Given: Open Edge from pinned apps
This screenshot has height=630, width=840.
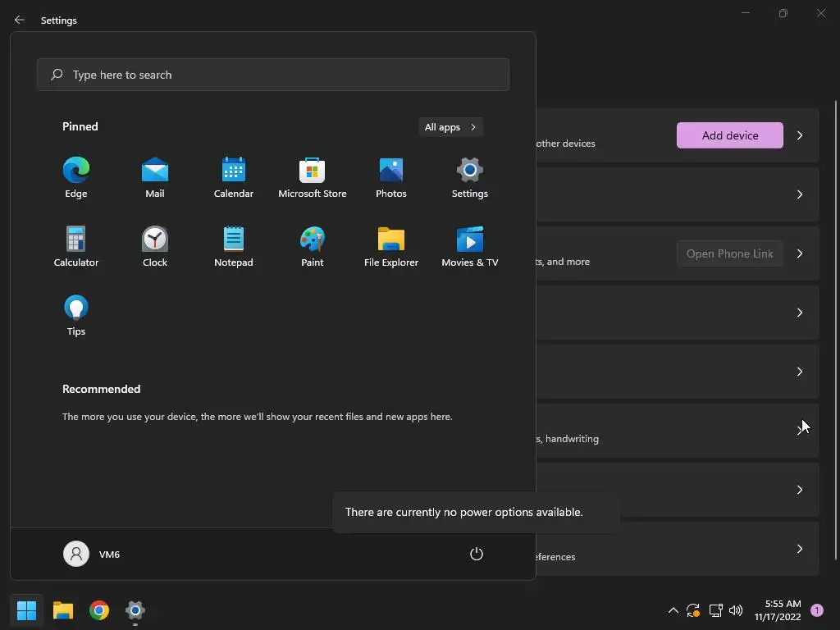Looking at the screenshot, I should 76,178.
